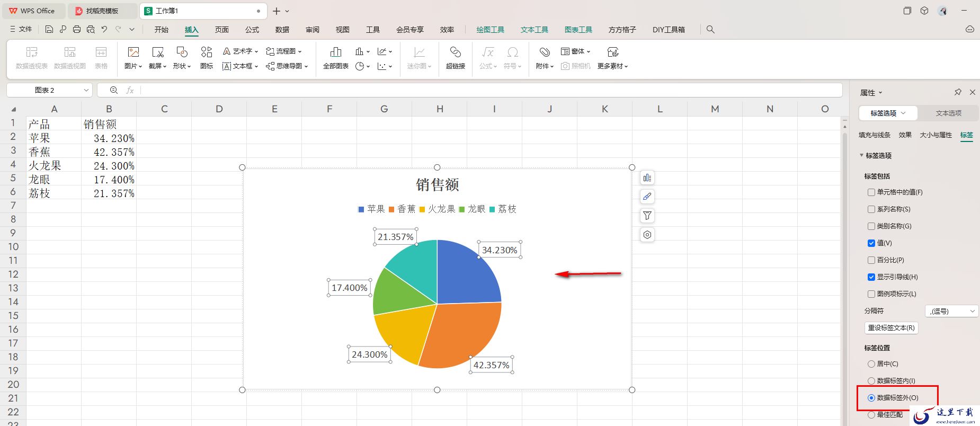Expand the 标签选项 dropdown tab
The width and height of the screenshot is (980, 426).
(x=888, y=113)
